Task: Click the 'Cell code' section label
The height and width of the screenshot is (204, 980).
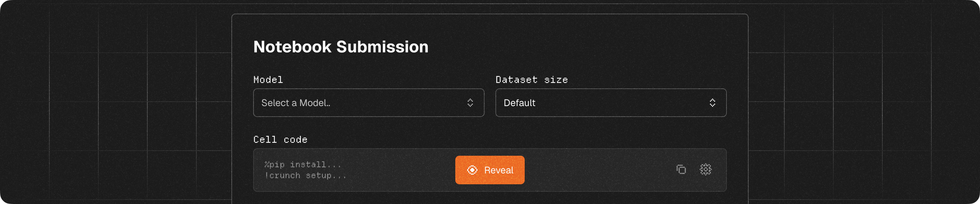Action: tap(280, 139)
